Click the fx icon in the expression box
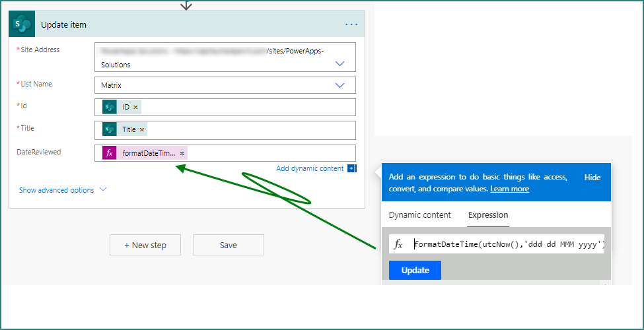The width and height of the screenshot is (644, 330). point(398,244)
